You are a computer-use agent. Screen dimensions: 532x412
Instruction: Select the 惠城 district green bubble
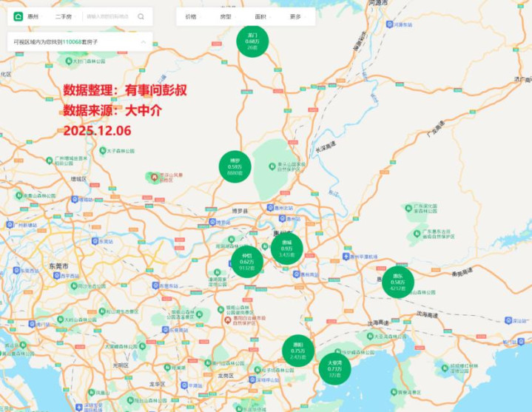(x=286, y=248)
